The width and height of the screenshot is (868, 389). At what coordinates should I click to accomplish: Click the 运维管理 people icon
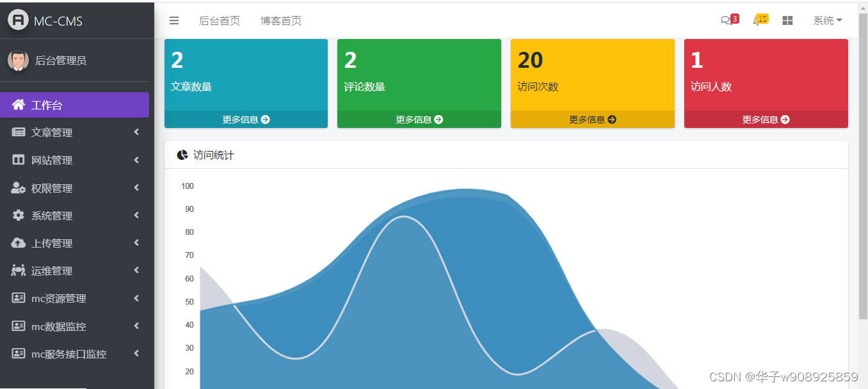[19, 271]
